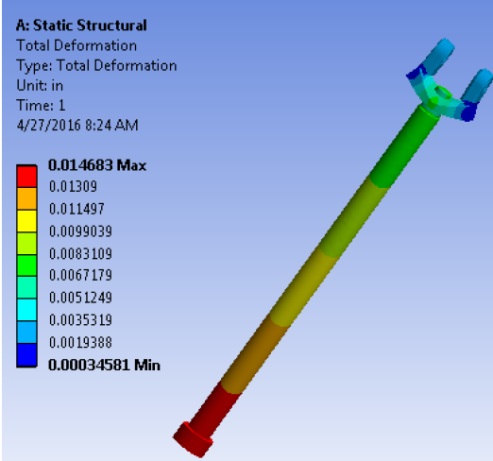Click the dark blue legend color band
Viewport: 493px width, 461px height.
tap(27, 355)
